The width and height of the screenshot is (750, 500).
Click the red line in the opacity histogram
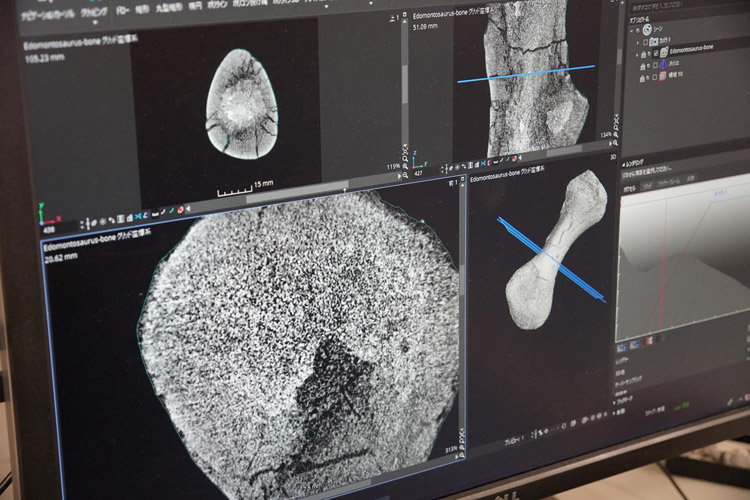pos(665,263)
